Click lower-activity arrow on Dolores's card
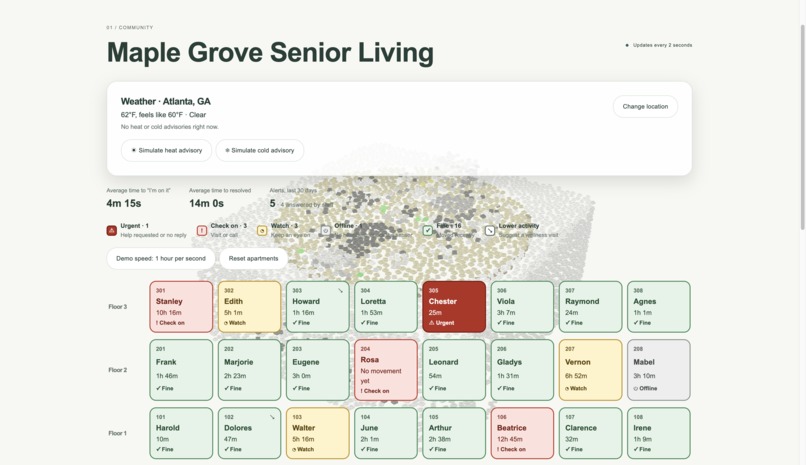Screen dimensions: 806x465 (272, 417)
